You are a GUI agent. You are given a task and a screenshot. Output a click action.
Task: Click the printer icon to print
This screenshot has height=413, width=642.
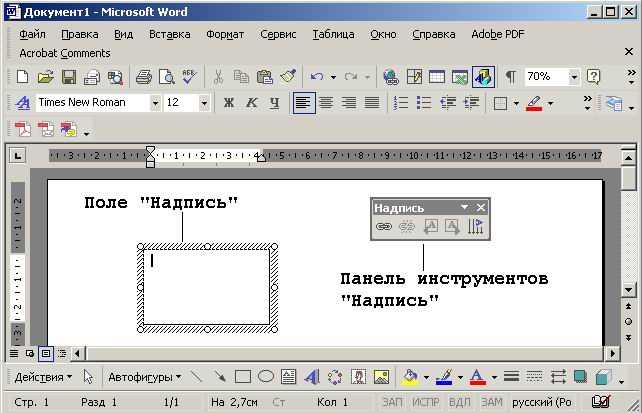144,77
